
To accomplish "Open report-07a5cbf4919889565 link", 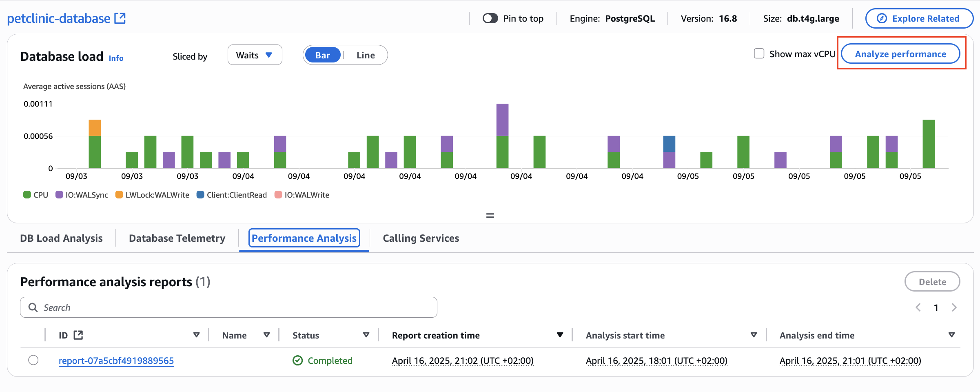I will pos(116,361).
